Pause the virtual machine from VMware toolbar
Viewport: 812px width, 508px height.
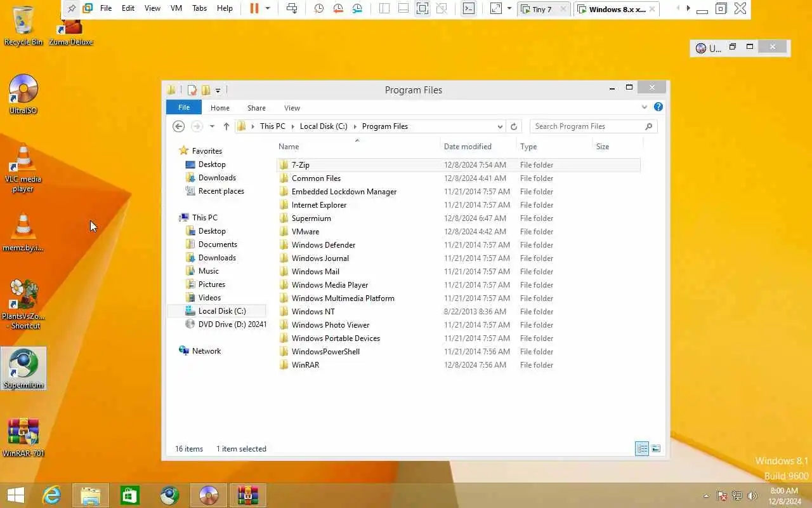254,8
